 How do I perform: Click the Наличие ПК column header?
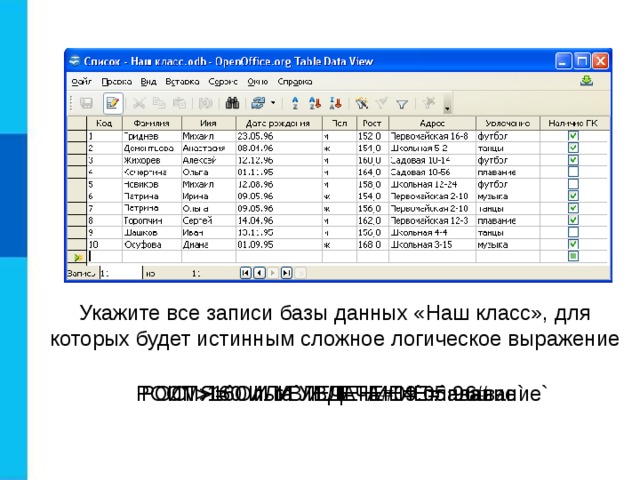(573, 123)
